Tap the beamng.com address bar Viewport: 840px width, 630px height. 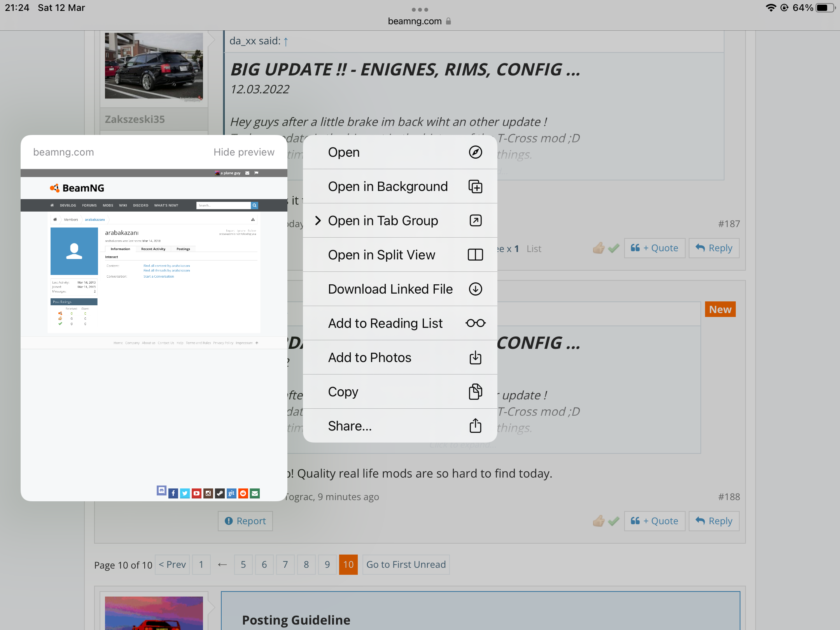coord(420,21)
